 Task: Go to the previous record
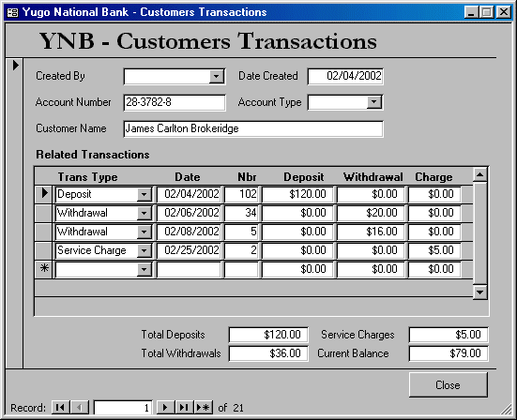click(80, 408)
